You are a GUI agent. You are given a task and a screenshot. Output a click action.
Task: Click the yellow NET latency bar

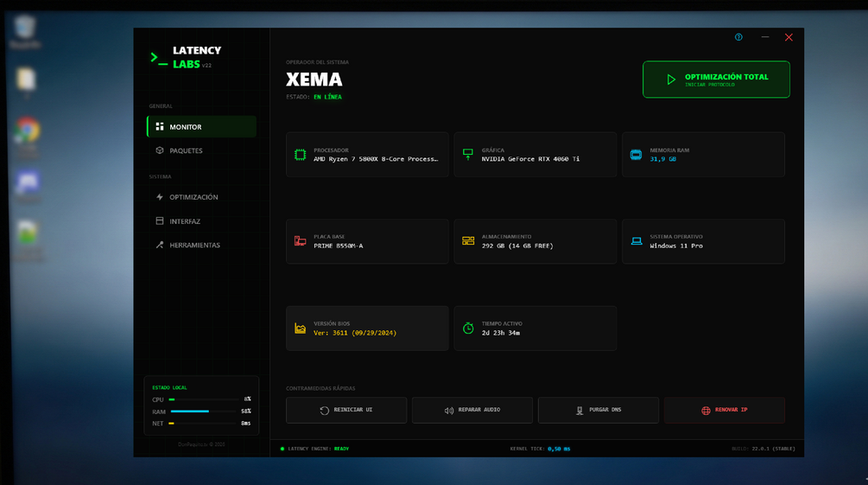click(203, 424)
